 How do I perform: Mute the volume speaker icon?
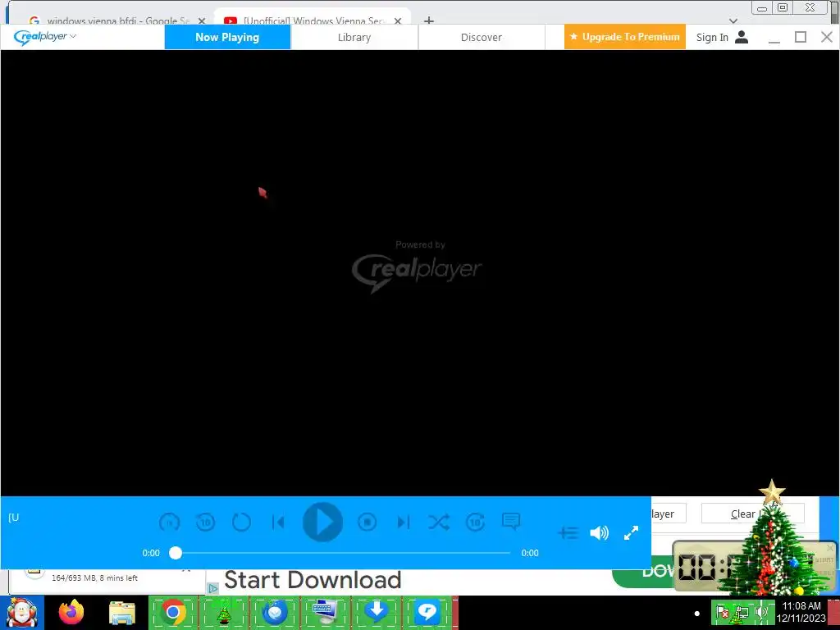click(599, 532)
